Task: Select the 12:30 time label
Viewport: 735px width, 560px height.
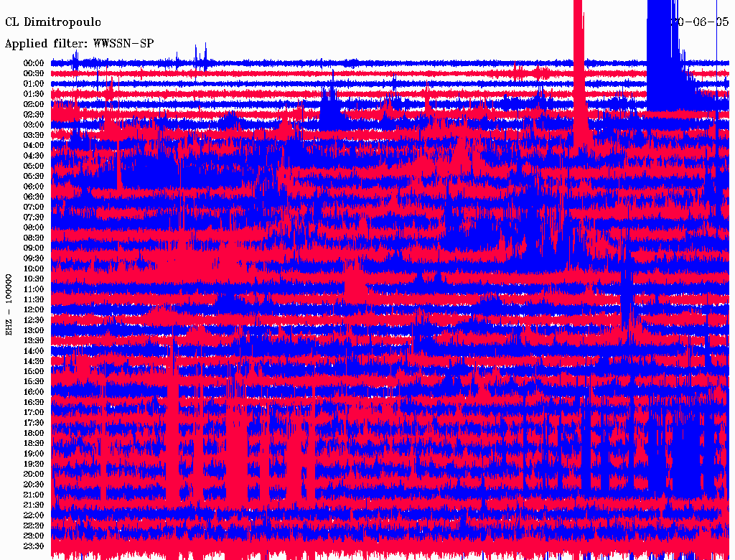Action: [x=34, y=320]
